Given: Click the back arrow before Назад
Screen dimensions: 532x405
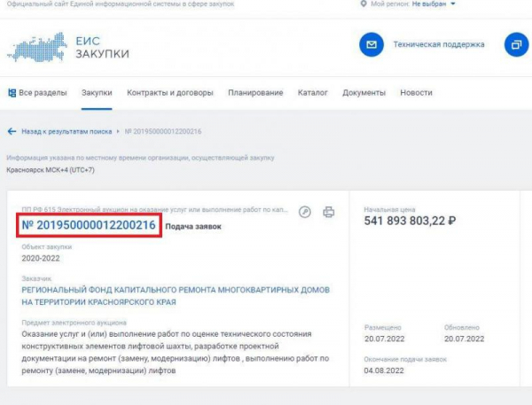Looking at the screenshot, I should click(12, 131).
